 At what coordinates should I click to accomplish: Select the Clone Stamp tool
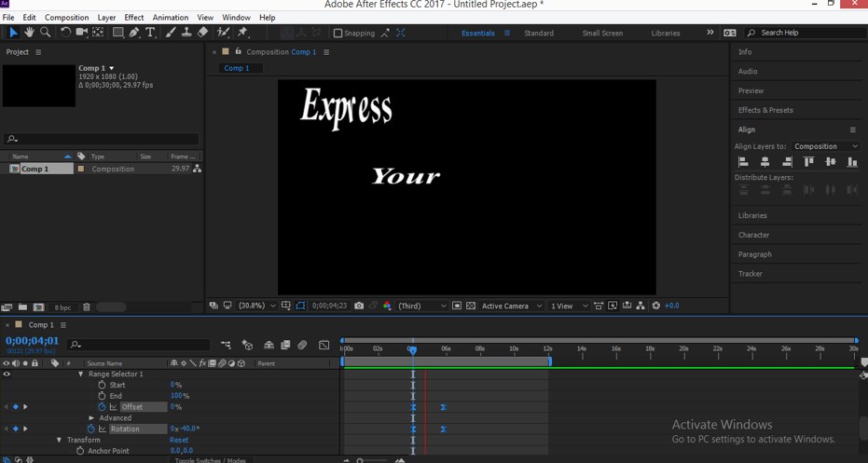pyautogui.click(x=186, y=33)
